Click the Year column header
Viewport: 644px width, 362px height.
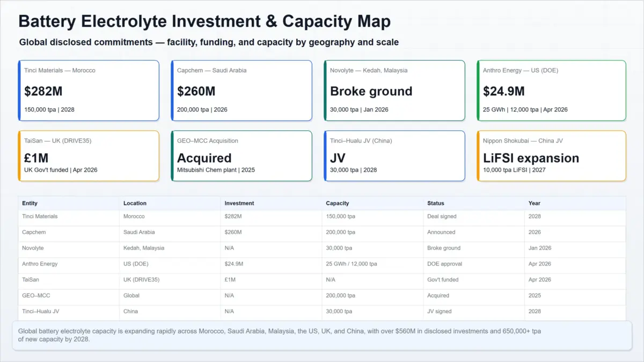pyautogui.click(x=575, y=203)
